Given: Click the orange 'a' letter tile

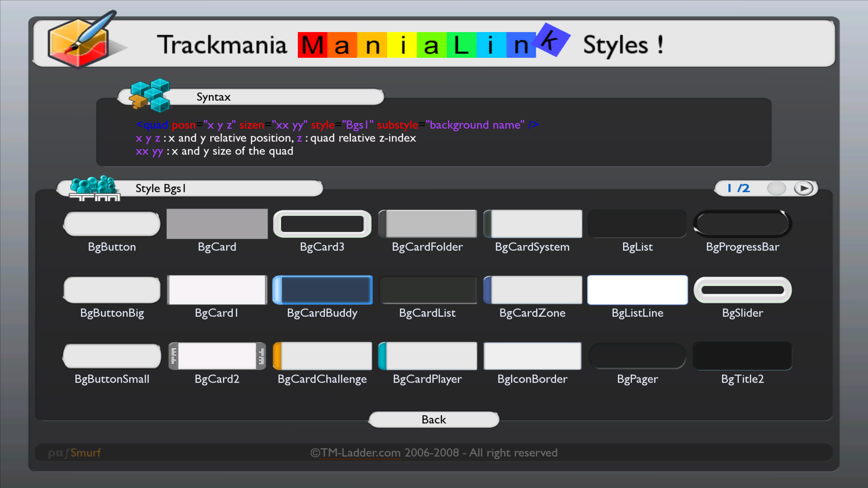Looking at the screenshot, I should coord(342,45).
